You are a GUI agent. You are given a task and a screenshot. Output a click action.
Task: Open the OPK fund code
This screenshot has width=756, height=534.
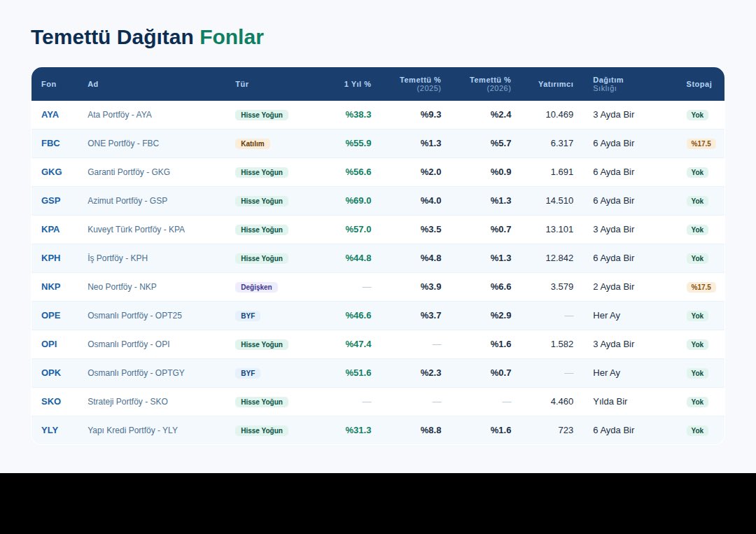coord(51,372)
